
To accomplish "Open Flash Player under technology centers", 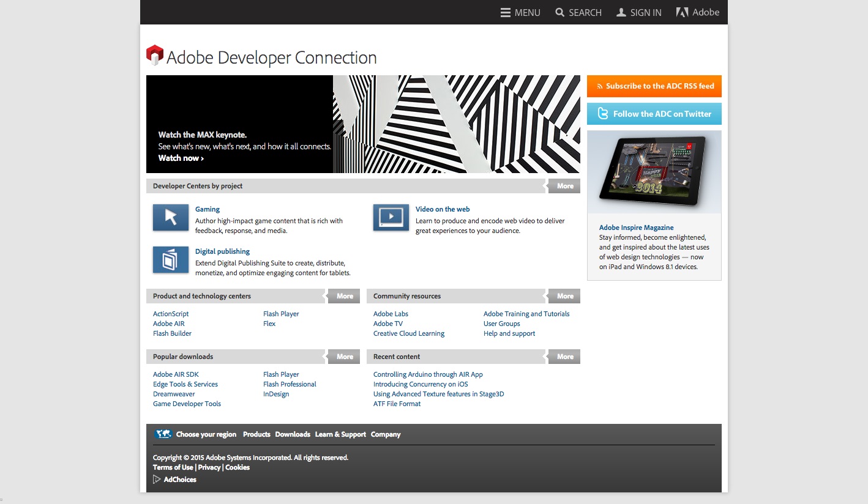I will tap(281, 314).
